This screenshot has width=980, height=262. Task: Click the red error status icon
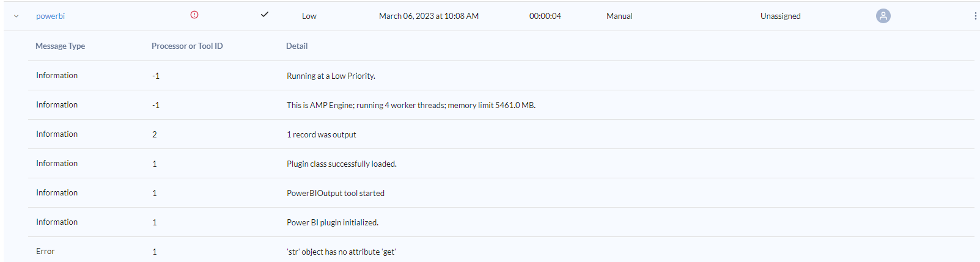[x=194, y=15]
